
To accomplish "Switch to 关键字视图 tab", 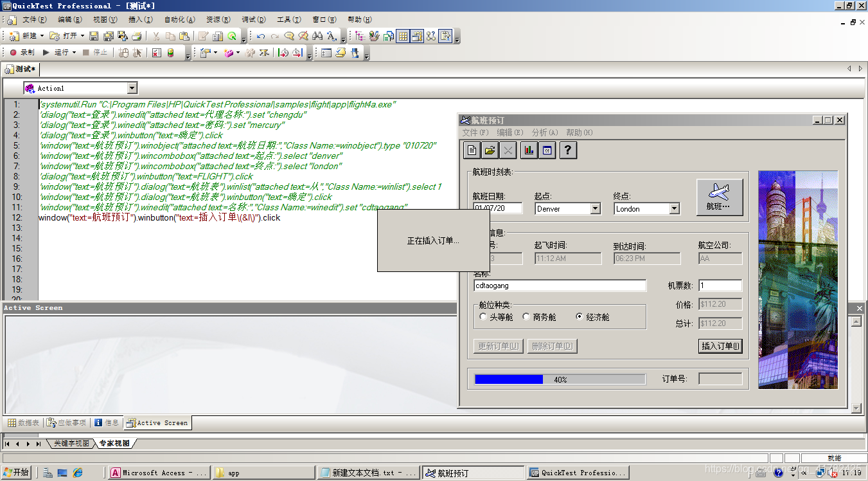I will point(71,443).
